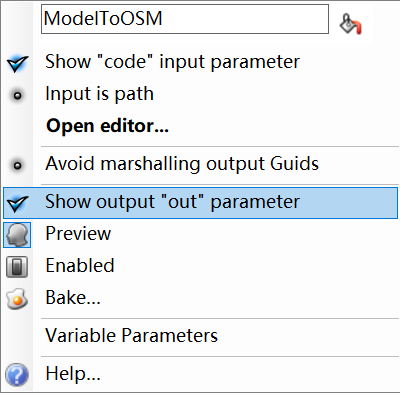
Task: Click the dot icon beside Input is path
Action: point(17,96)
